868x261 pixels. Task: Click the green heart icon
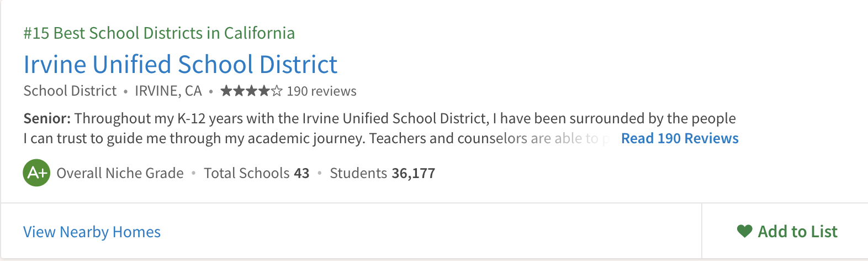pyautogui.click(x=745, y=231)
